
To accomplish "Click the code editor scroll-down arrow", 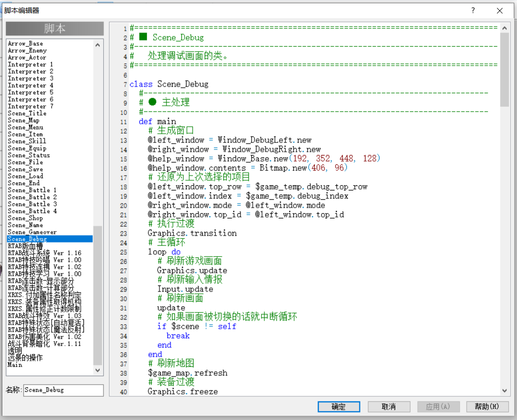I will click(504, 391).
